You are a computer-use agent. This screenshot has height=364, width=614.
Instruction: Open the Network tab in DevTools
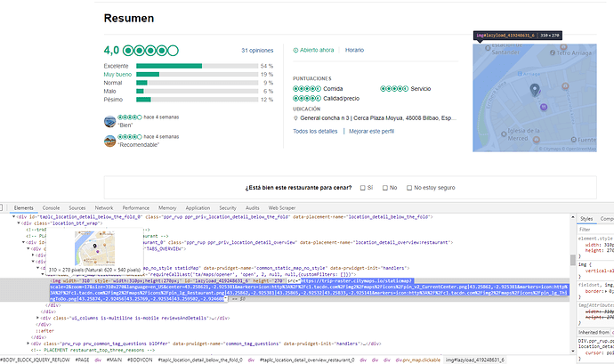[x=104, y=206]
